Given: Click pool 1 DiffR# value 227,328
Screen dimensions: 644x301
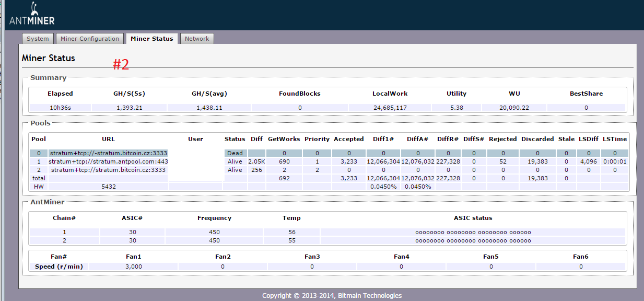Looking at the screenshot, I should 448,161.
